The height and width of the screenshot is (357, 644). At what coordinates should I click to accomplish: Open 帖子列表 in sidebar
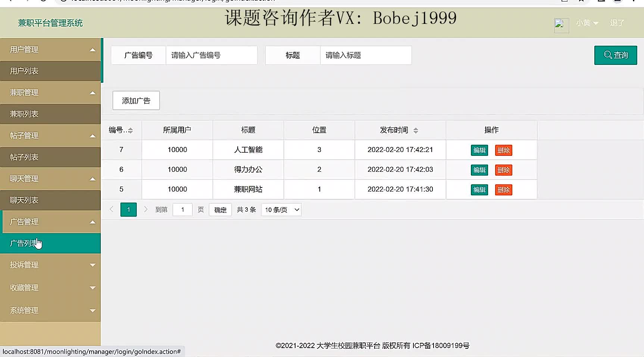click(50, 157)
